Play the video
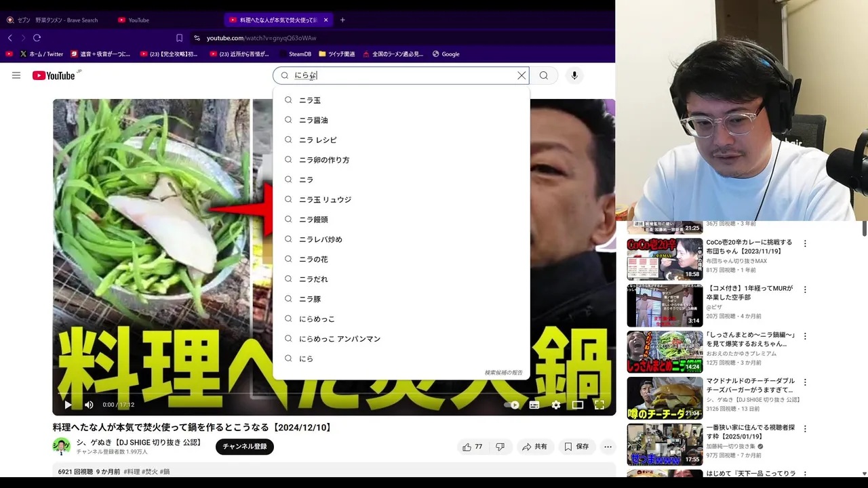The width and height of the screenshot is (868, 488). pos(68,405)
